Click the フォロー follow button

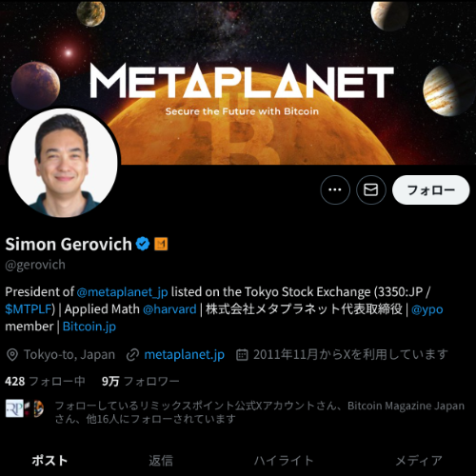[x=431, y=189]
